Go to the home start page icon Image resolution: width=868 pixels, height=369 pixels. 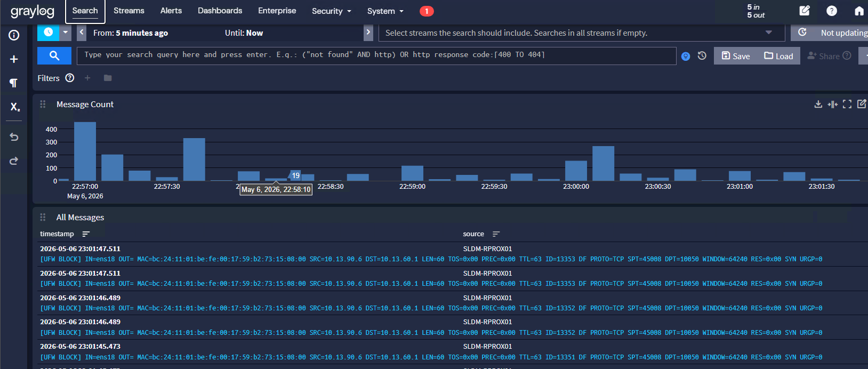click(x=859, y=11)
